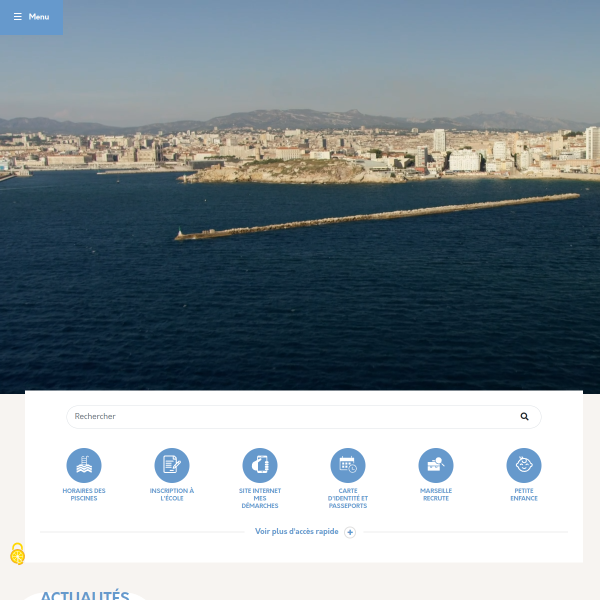Expand Voir plus d'accès rapide link
600x600 pixels.
tap(297, 532)
